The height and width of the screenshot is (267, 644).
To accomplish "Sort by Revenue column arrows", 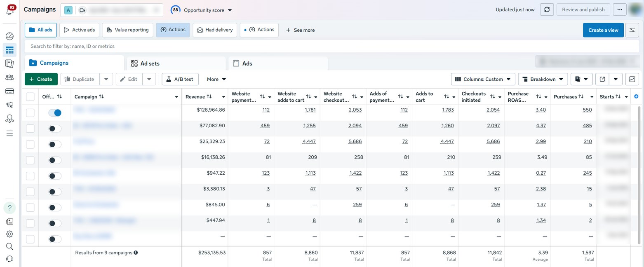I will (x=209, y=97).
